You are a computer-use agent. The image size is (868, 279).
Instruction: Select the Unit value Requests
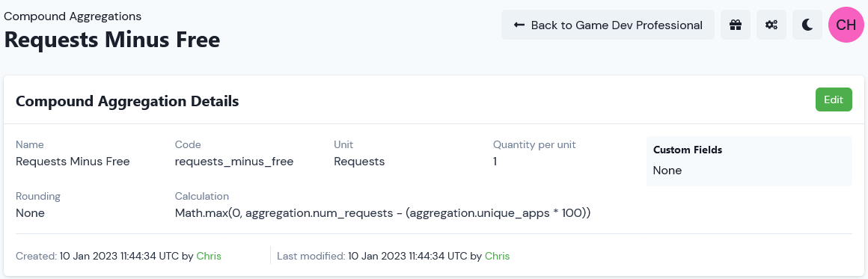tap(359, 162)
